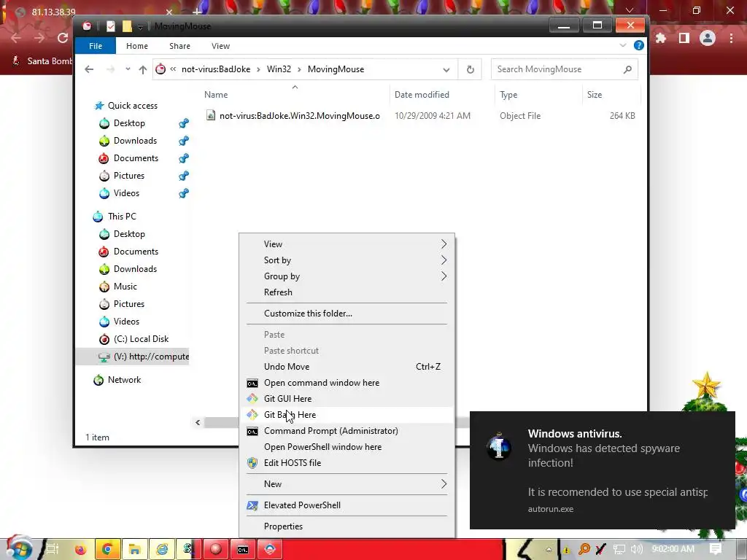Sort by the Name column header
This screenshot has height=560, width=747.
tap(216, 95)
